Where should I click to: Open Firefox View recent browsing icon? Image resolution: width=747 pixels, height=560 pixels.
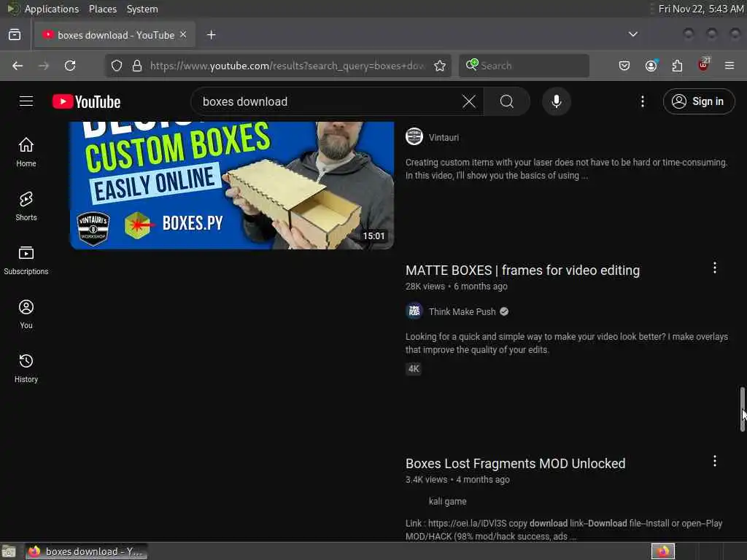click(x=15, y=35)
